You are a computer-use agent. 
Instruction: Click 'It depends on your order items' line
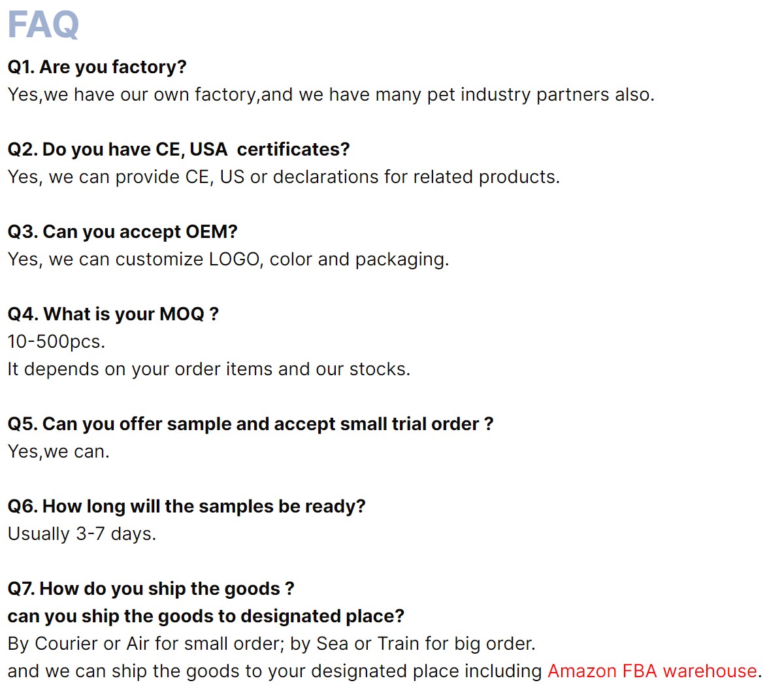tap(208, 369)
